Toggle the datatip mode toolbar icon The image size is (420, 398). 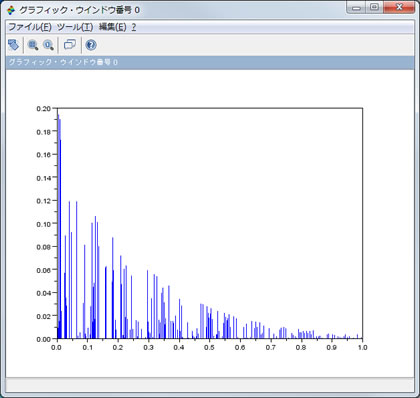[70, 45]
